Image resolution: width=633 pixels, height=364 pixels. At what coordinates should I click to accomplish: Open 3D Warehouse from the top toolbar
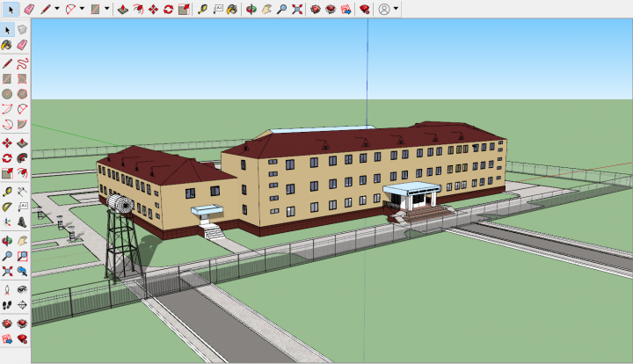(x=316, y=10)
